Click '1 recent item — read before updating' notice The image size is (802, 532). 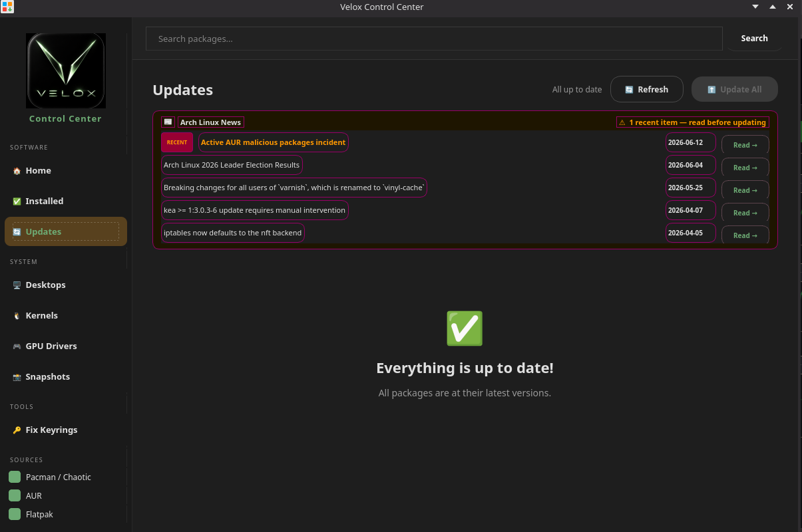692,122
